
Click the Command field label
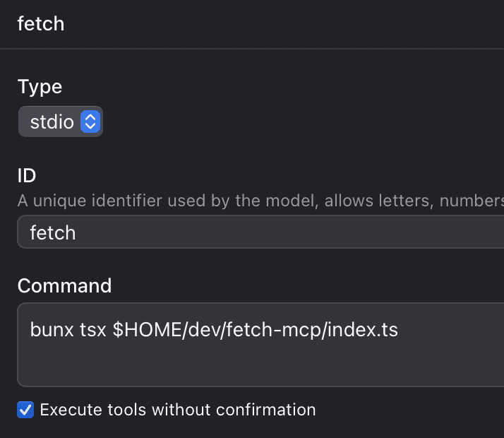pyautogui.click(x=64, y=285)
